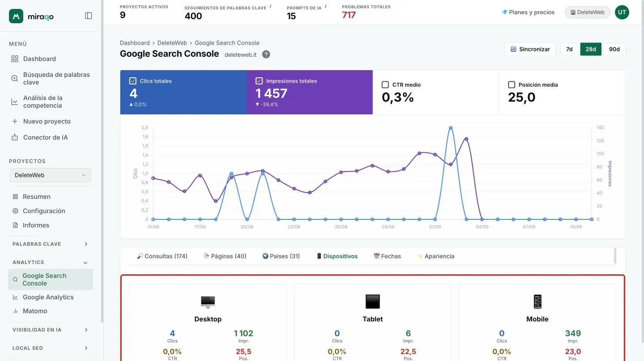Click the Sincronizar button

coord(530,49)
